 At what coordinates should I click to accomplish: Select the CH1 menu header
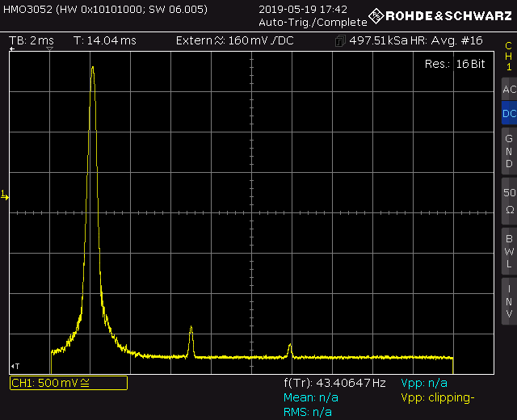tap(508, 56)
